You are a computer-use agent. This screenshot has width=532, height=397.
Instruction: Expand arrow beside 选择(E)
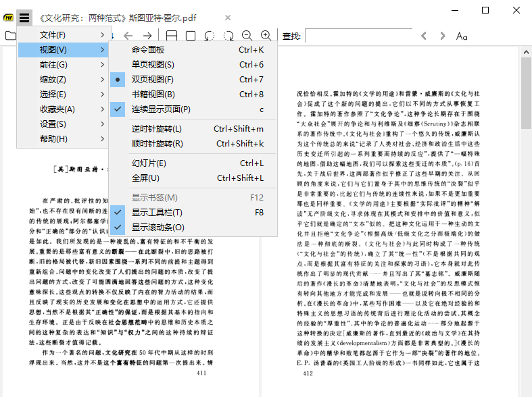click(x=103, y=95)
